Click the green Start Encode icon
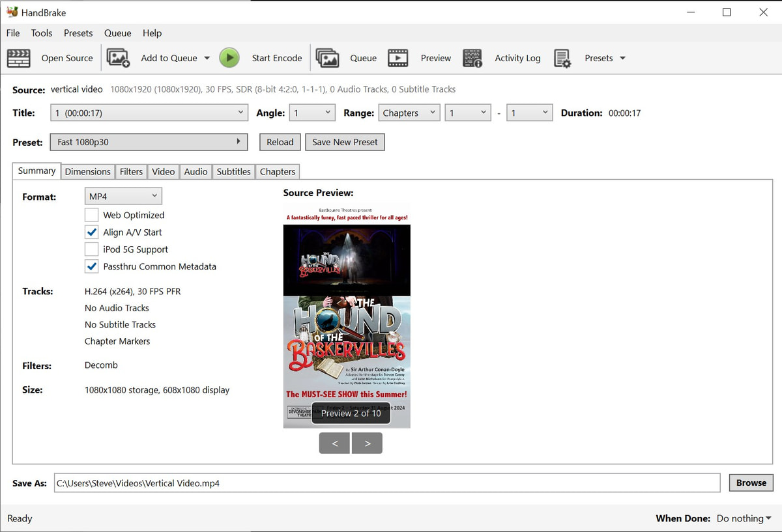Image resolution: width=782 pixels, height=532 pixels. [x=229, y=58]
